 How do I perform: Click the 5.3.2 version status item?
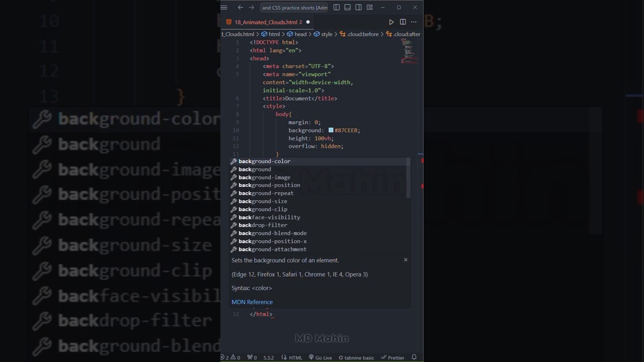tap(269, 357)
